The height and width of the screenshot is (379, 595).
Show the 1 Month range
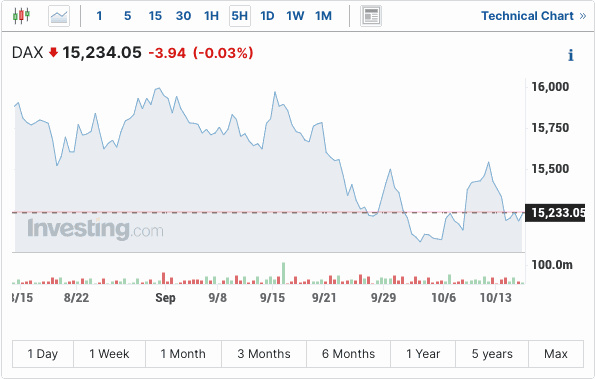click(x=183, y=354)
